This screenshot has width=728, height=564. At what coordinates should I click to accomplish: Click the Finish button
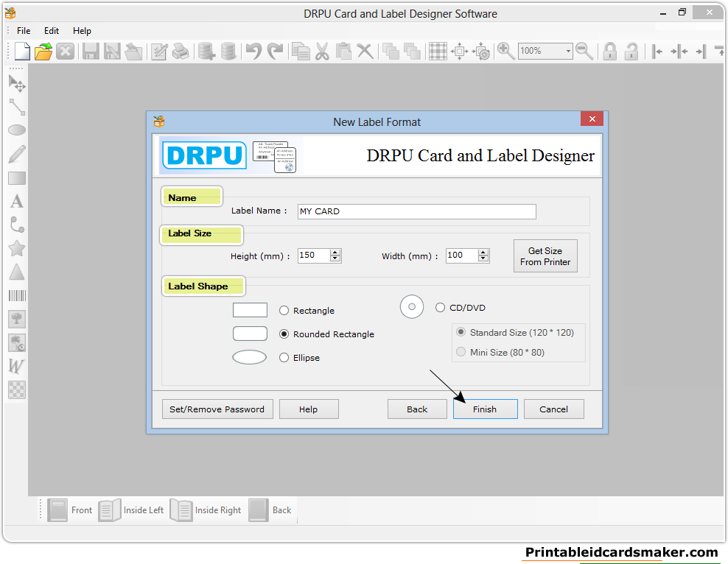(x=485, y=409)
